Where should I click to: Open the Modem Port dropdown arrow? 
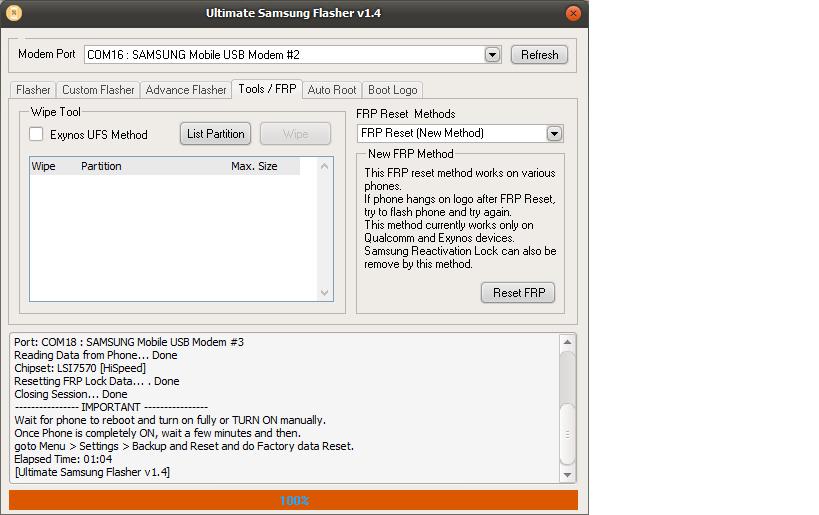point(492,54)
